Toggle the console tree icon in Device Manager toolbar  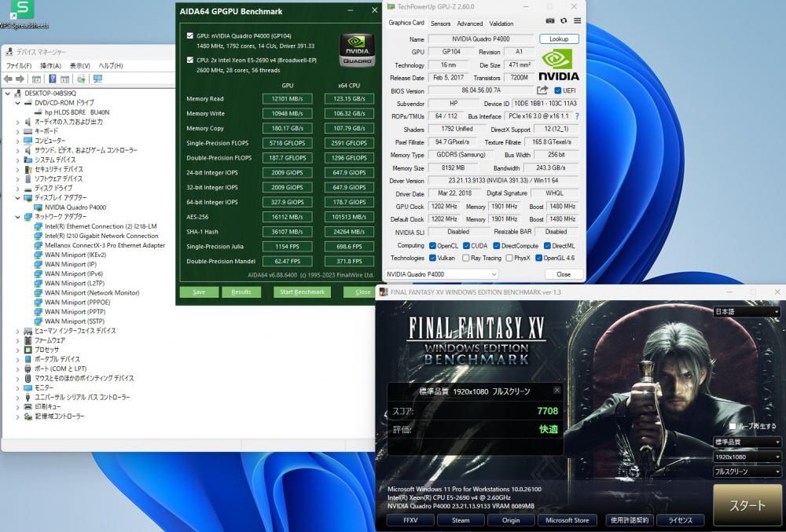pos(36,79)
